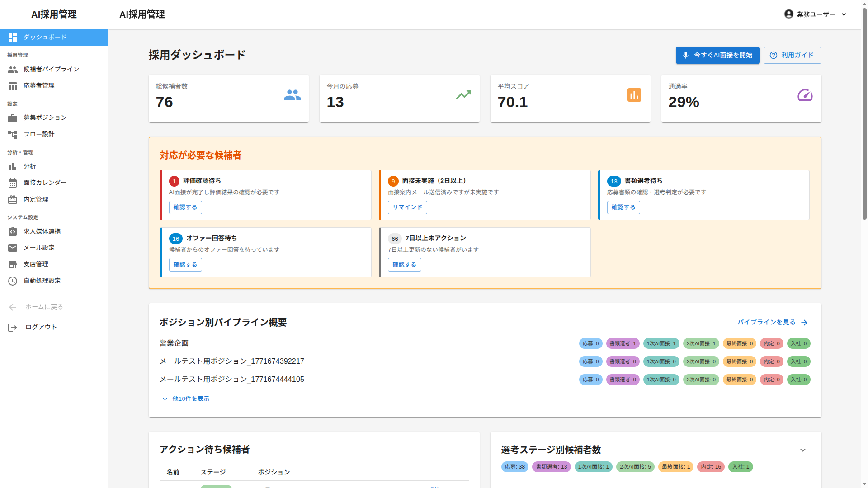The width and height of the screenshot is (868, 488).
Task: Collapse the 選考ステージ別候補者数 panel chevron
Action: [802, 450]
